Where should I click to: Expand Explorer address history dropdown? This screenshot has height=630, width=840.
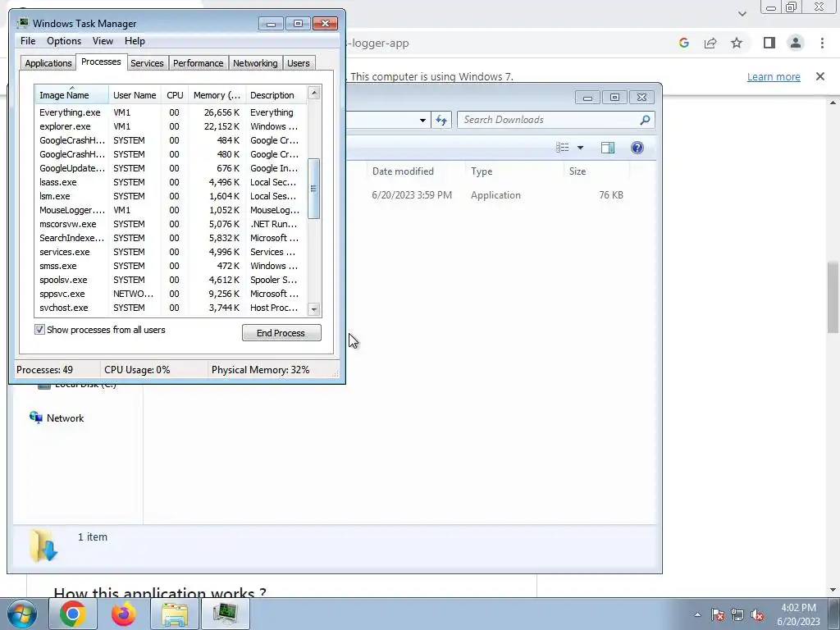(x=422, y=120)
